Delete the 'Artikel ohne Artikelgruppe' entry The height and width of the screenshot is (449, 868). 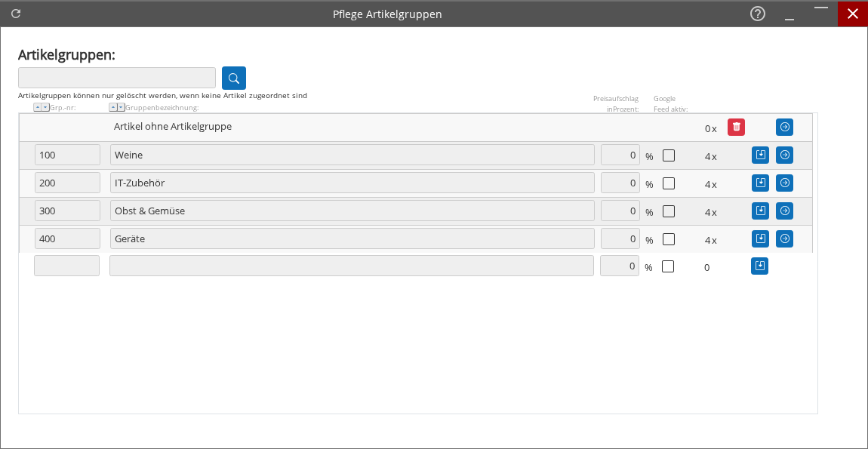pyautogui.click(x=736, y=128)
